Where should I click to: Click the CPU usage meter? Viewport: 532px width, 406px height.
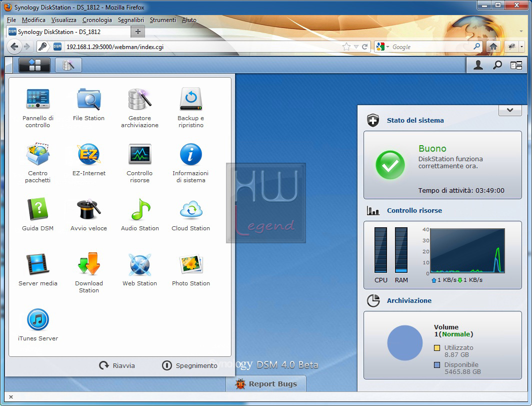(x=380, y=250)
